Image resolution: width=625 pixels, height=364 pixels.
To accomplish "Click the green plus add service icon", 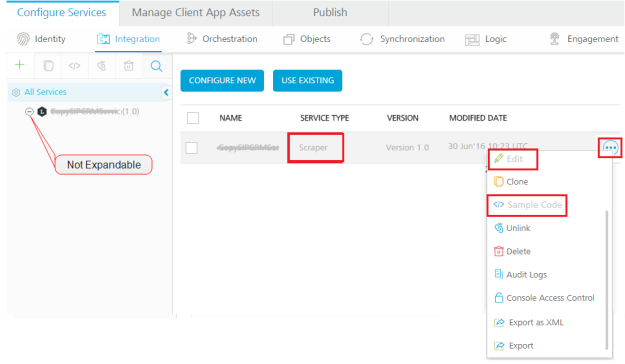I will [x=20, y=65].
